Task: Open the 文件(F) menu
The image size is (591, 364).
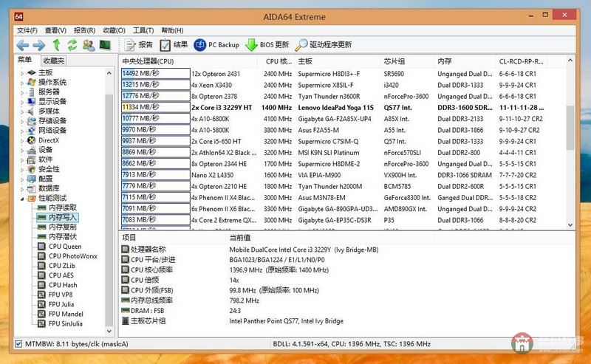Action: [x=27, y=30]
